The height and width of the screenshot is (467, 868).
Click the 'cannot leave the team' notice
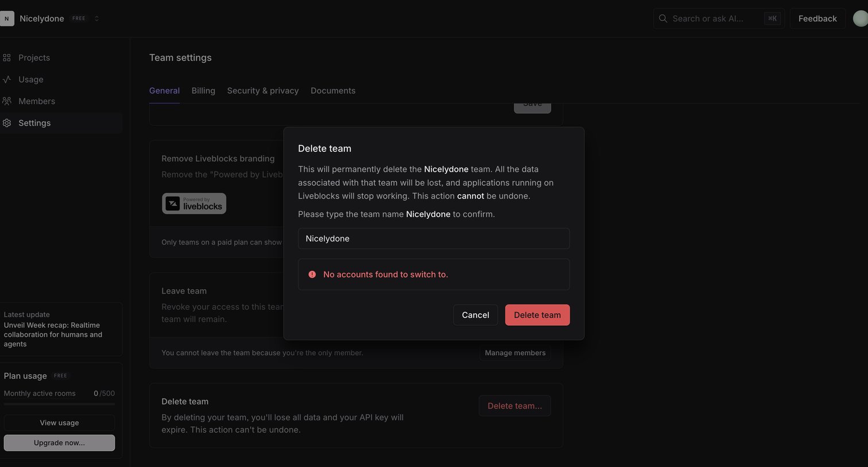click(x=262, y=353)
